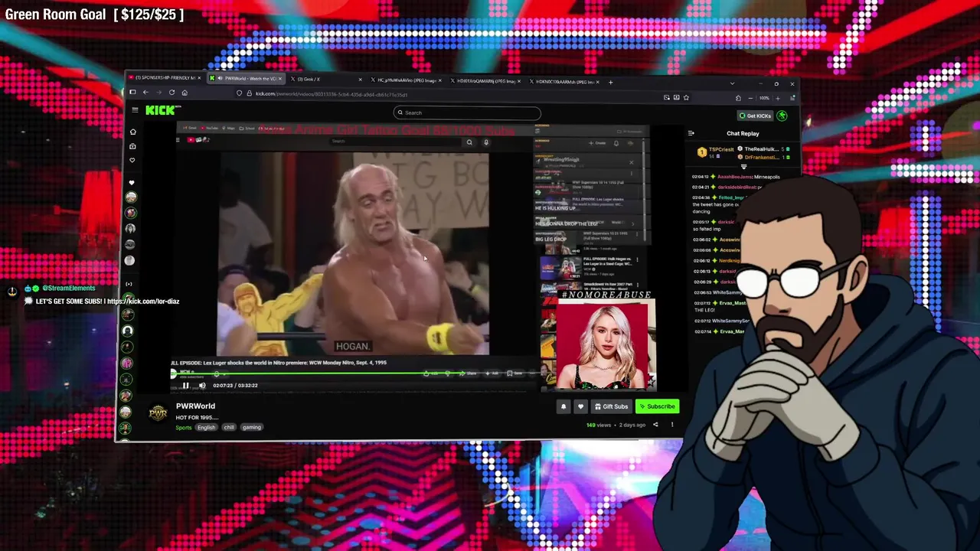This screenshot has height=551, width=980.
Task: Click the browser home button
Action: click(x=185, y=93)
